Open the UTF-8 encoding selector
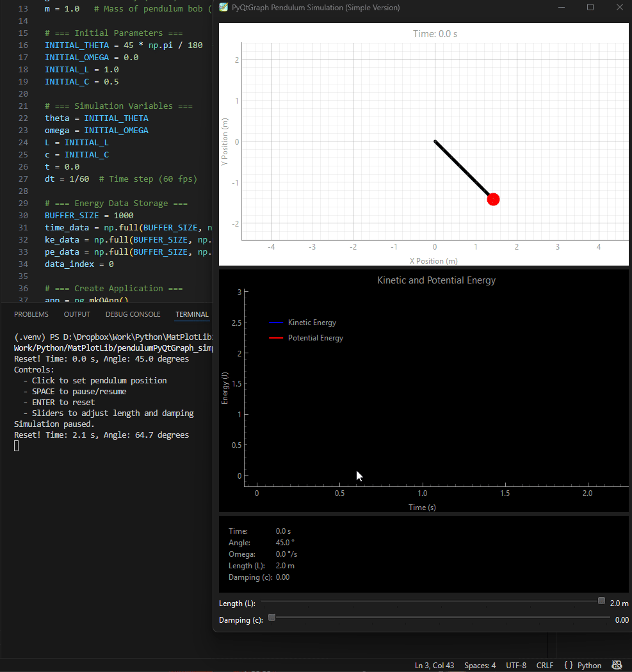This screenshot has height=672, width=632. (x=515, y=665)
